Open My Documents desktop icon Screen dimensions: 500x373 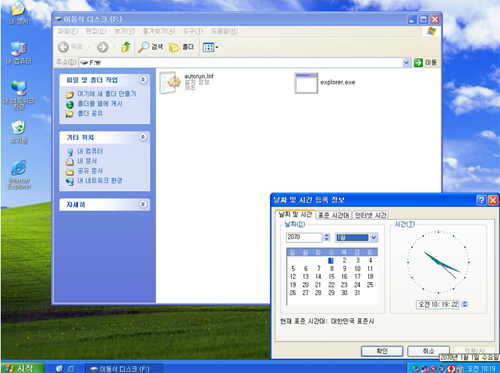coord(19,13)
